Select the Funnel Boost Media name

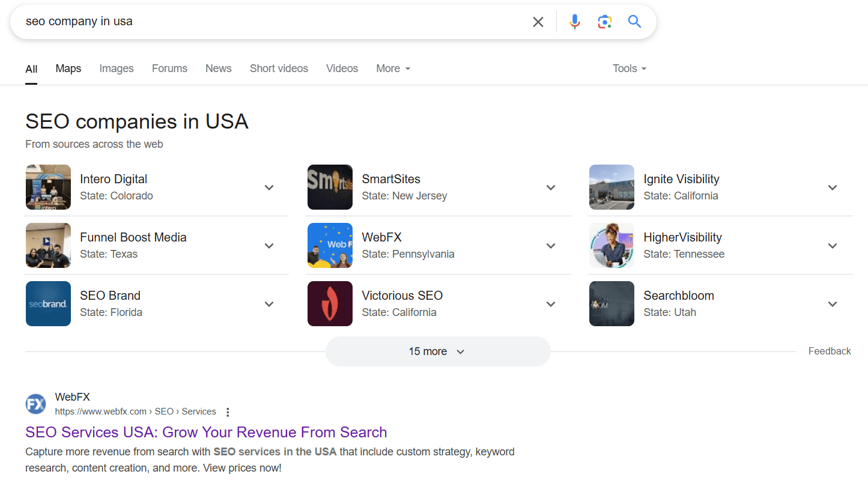coord(133,237)
